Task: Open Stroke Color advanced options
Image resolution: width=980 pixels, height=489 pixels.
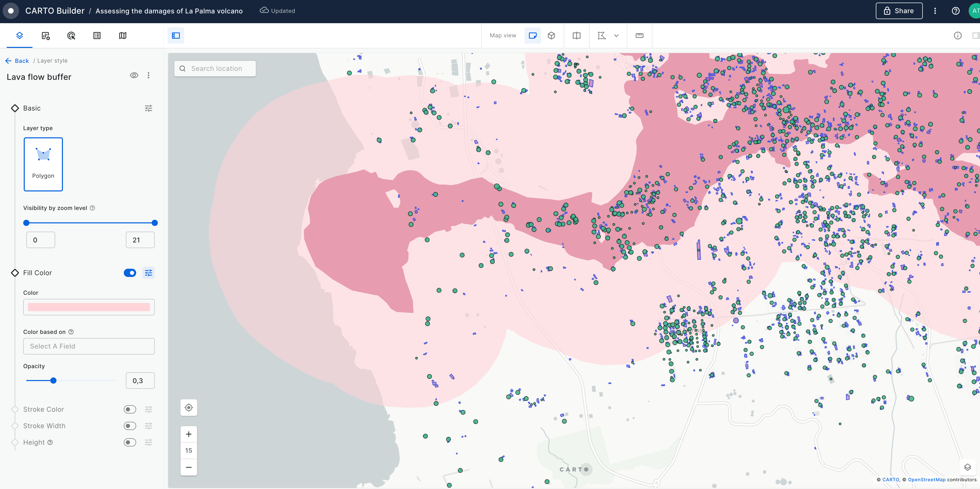Action: point(148,409)
